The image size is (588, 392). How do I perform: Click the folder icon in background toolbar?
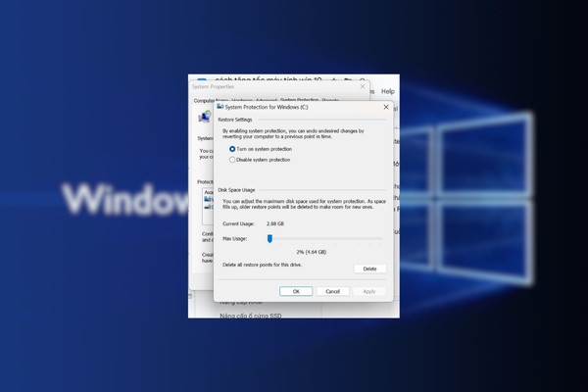pos(348,79)
